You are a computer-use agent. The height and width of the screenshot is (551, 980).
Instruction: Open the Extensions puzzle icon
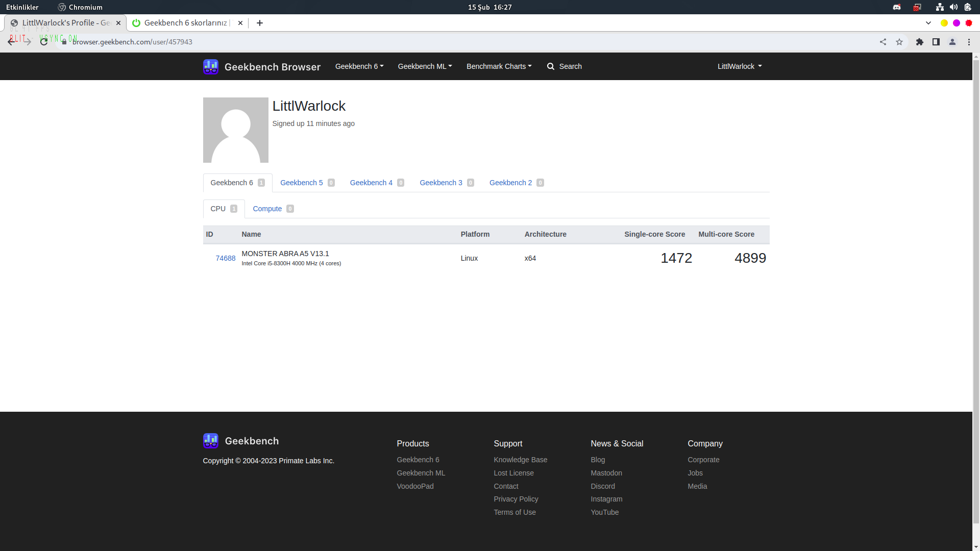click(x=920, y=42)
